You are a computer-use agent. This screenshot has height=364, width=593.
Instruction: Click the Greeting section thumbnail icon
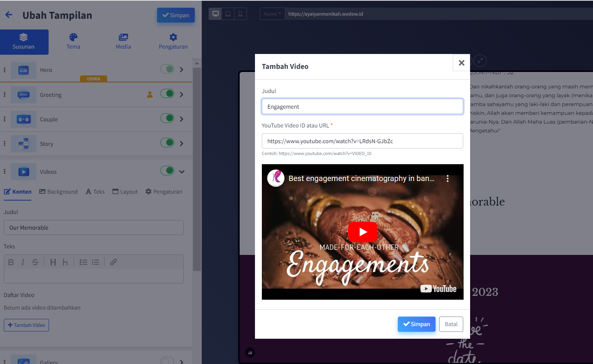coord(23,95)
